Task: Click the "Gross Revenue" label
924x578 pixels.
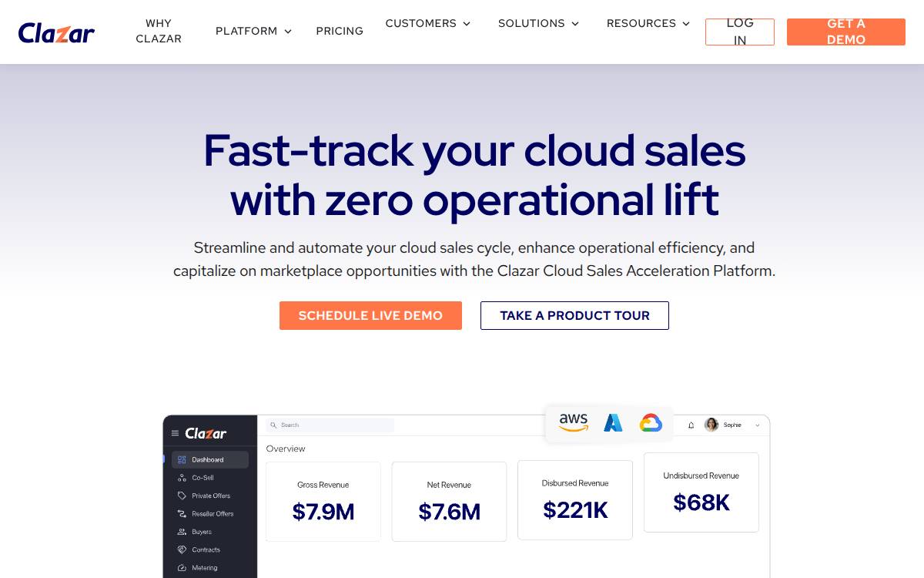Action: coord(323,485)
